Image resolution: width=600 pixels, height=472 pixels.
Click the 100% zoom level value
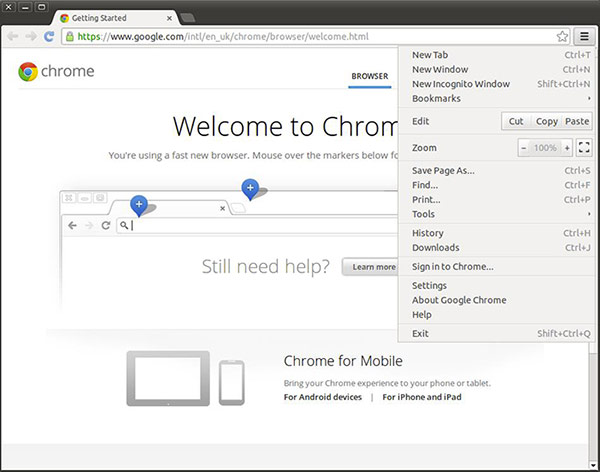point(545,148)
